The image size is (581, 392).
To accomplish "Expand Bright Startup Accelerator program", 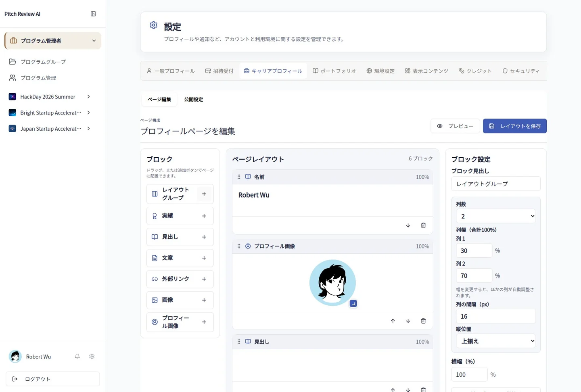I will click(88, 113).
